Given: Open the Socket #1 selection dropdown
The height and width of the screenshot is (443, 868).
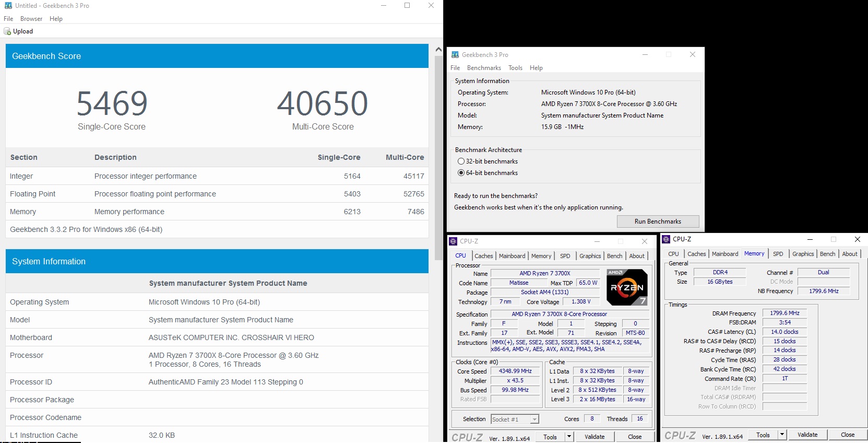Looking at the screenshot, I should pos(534,419).
